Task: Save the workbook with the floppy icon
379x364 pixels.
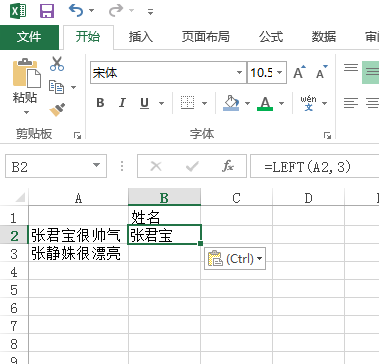Action: click(47, 11)
